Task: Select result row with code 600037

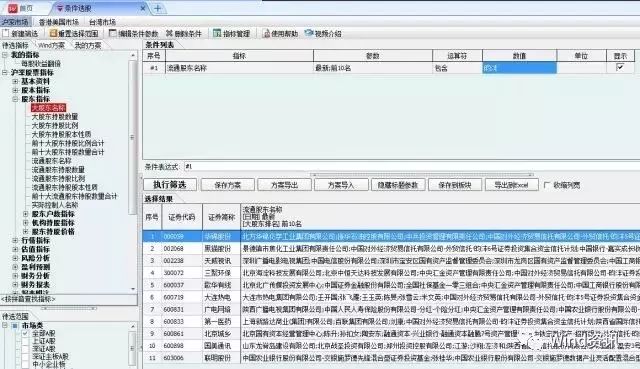Action: tap(391, 285)
